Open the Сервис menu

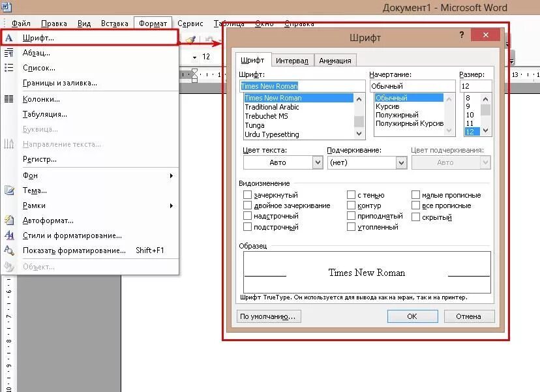tap(190, 23)
